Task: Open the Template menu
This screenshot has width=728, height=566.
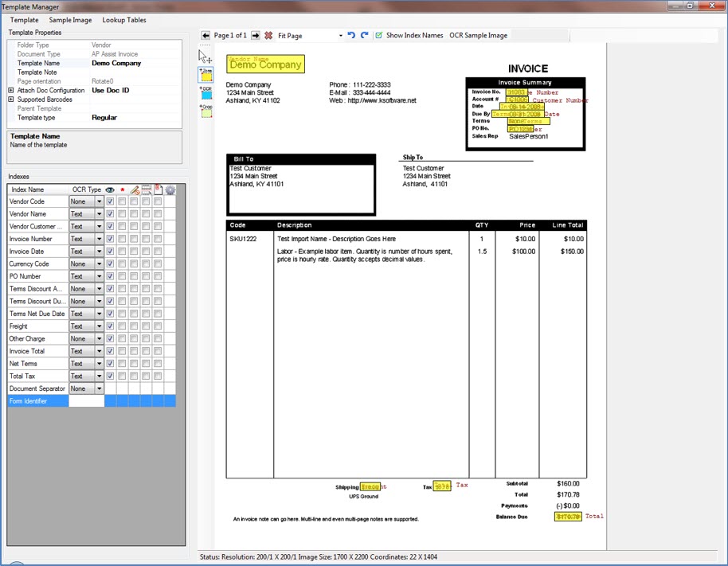Action: [24, 20]
